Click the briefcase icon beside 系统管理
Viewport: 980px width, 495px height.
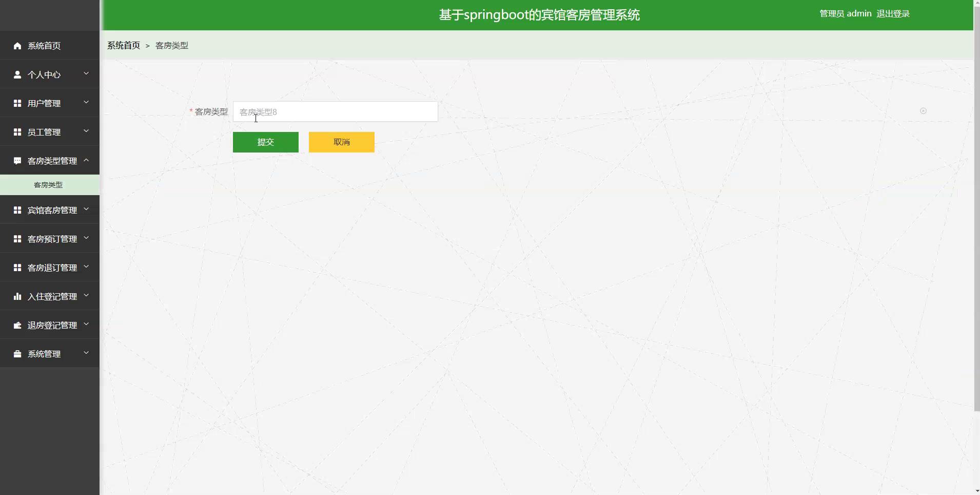tap(17, 354)
